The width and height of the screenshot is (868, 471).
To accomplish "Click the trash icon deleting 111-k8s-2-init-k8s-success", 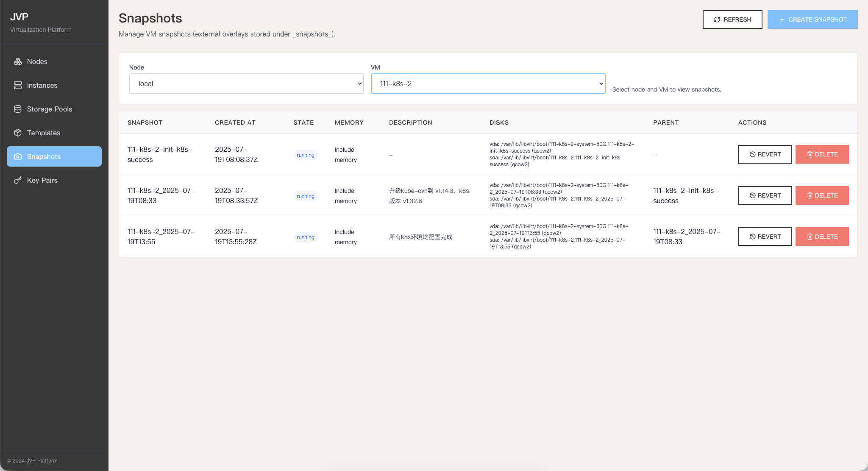I will click(x=810, y=154).
